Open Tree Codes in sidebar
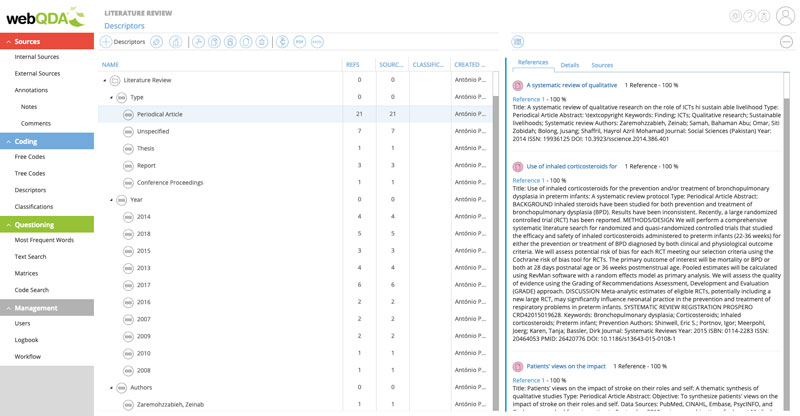The height and width of the screenshot is (416, 800). pyautogui.click(x=30, y=174)
